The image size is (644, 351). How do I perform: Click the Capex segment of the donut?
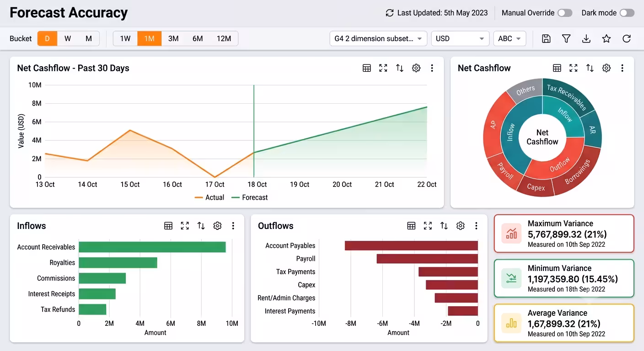[536, 187]
